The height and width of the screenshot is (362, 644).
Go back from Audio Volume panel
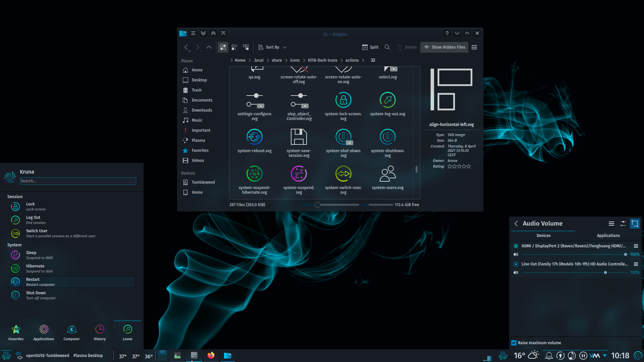[516, 224]
